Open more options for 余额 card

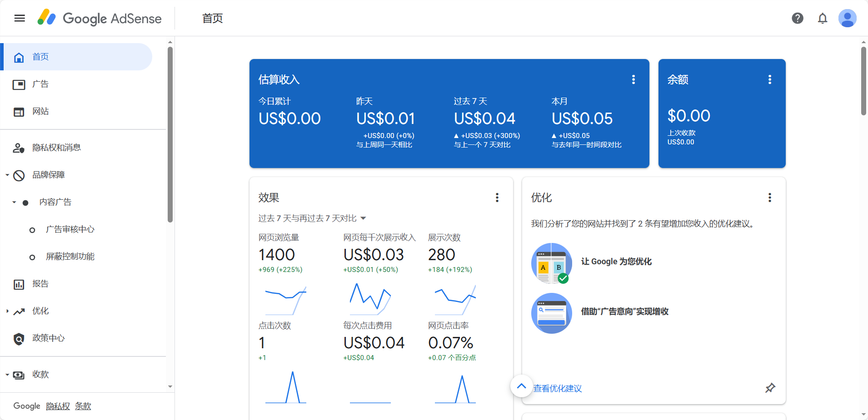tap(769, 80)
